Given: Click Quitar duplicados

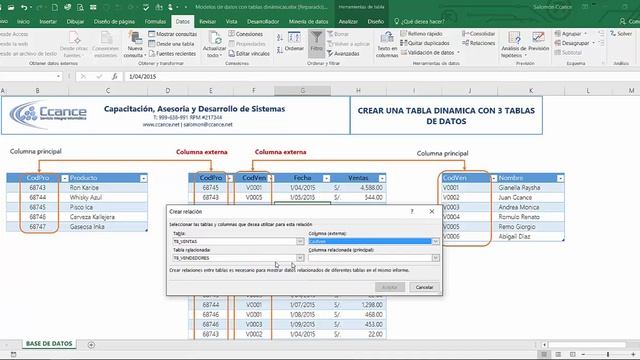Looking at the screenshot, I should (x=425, y=43).
